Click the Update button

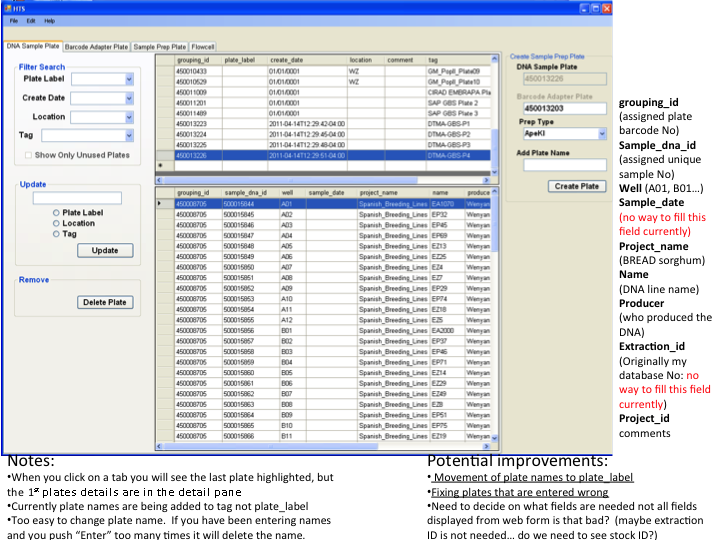coord(105,250)
